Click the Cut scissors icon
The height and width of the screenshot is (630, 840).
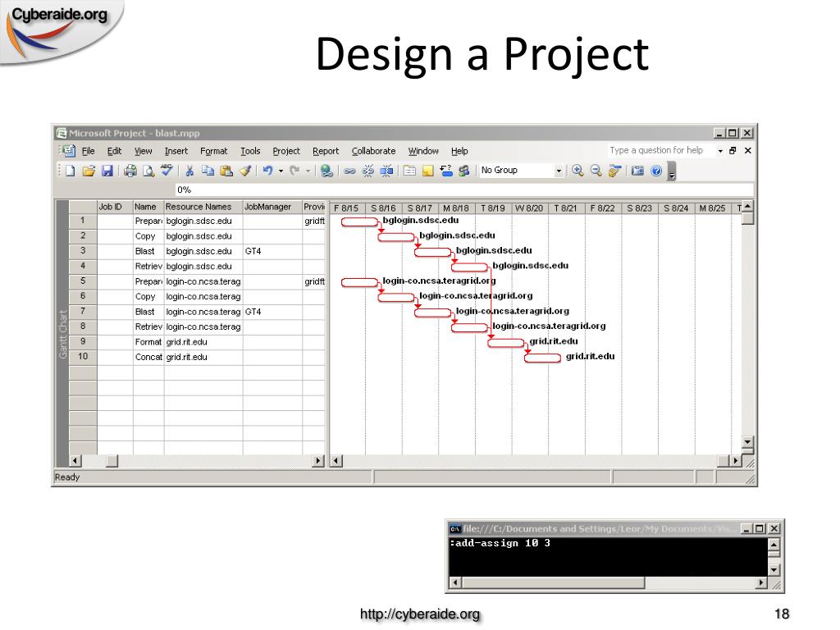pyautogui.click(x=189, y=171)
